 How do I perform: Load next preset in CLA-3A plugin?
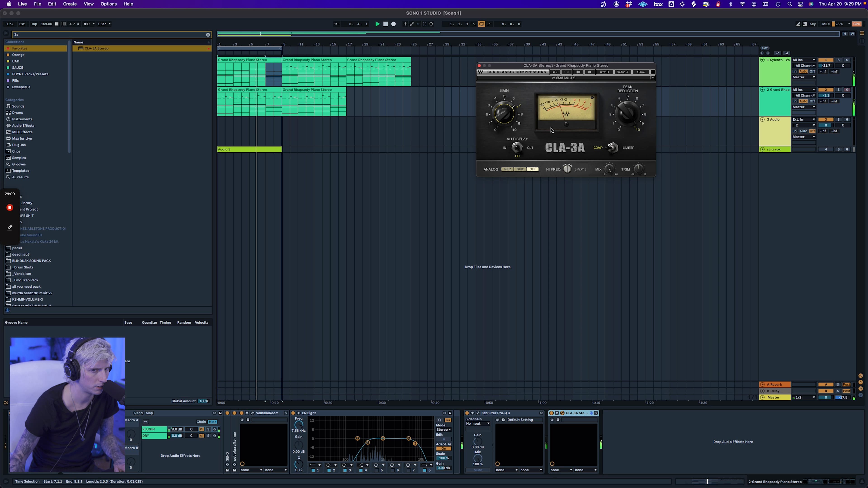(589, 72)
